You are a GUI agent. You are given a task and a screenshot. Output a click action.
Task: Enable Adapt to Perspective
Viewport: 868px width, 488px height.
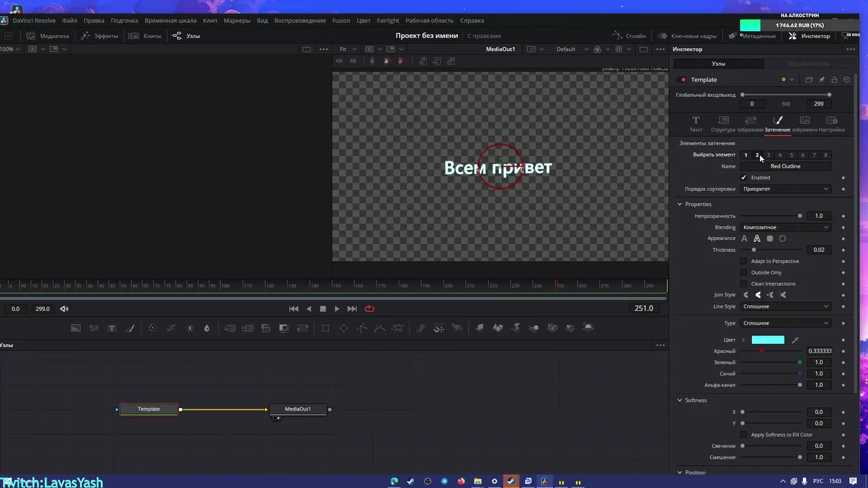[x=744, y=261]
